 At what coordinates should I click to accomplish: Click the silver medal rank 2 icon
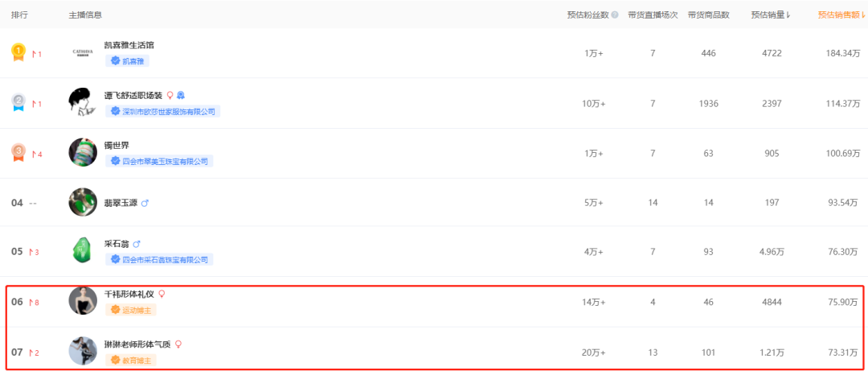(x=18, y=103)
